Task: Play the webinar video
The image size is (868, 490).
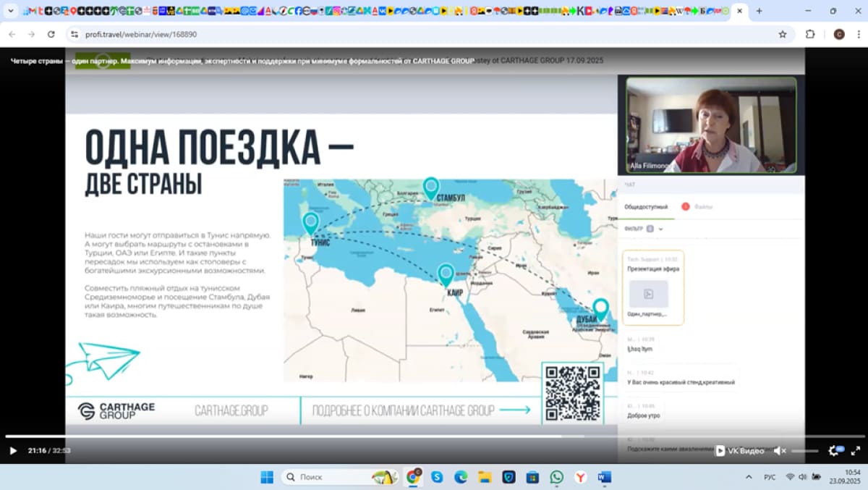Action: click(13, 451)
